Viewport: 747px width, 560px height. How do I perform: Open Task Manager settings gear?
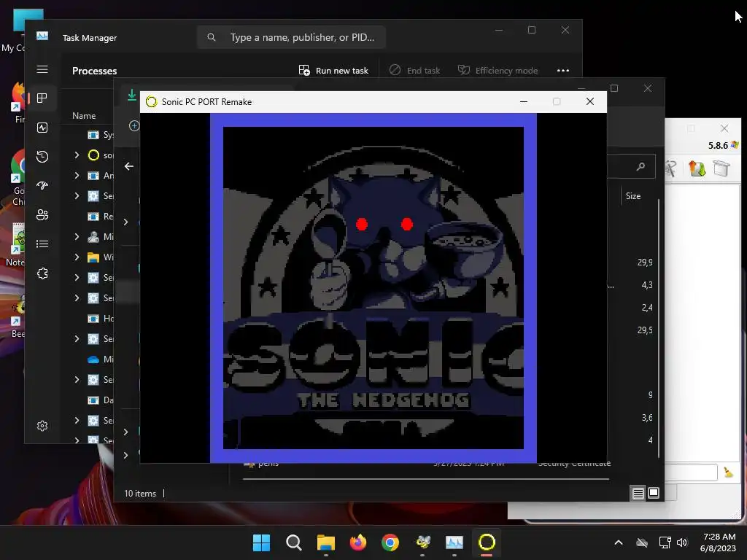coord(42,426)
